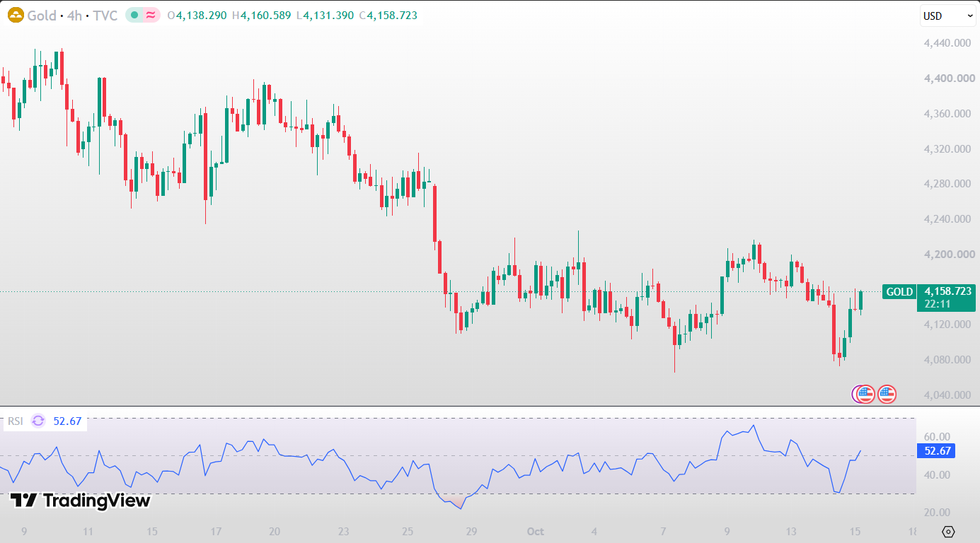980x543 pixels.
Task: Click the 4,240.000 price axis label
Action: [947, 219]
